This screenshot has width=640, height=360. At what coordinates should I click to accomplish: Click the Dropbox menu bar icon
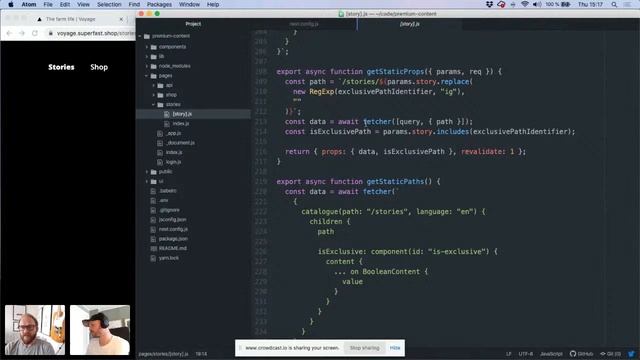point(489,4)
